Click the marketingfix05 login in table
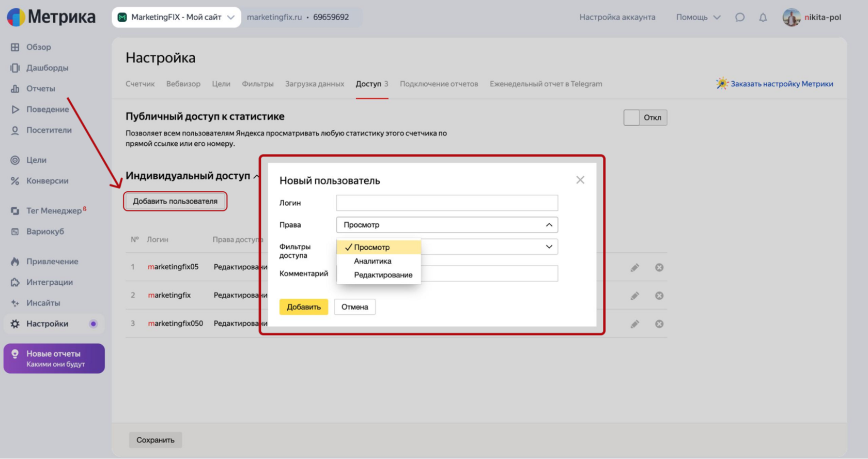The height and width of the screenshot is (459, 868). click(173, 267)
